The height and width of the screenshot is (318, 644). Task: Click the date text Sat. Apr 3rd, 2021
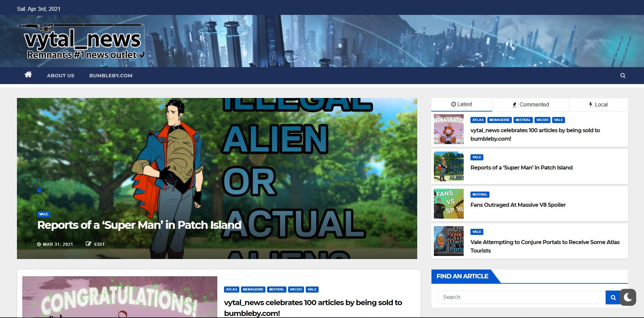click(39, 9)
